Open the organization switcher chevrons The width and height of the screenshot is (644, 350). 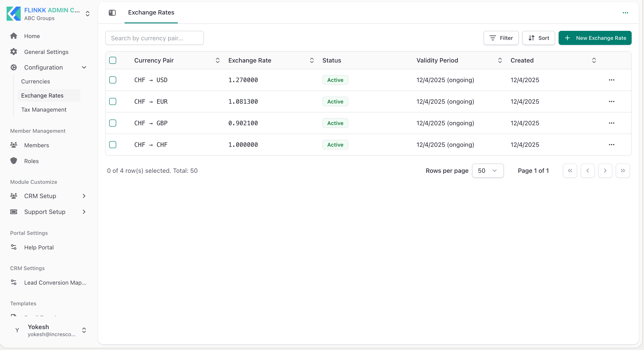[88, 14]
